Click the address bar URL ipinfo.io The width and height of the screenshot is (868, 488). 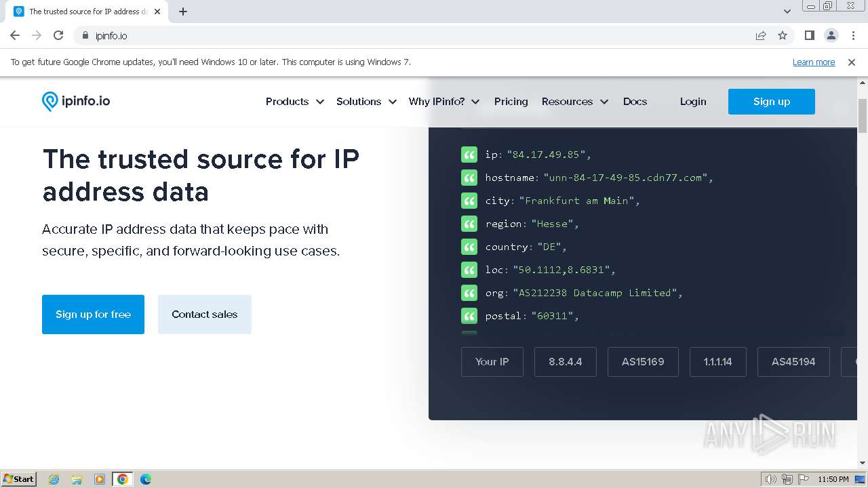(x=111, y=35)
